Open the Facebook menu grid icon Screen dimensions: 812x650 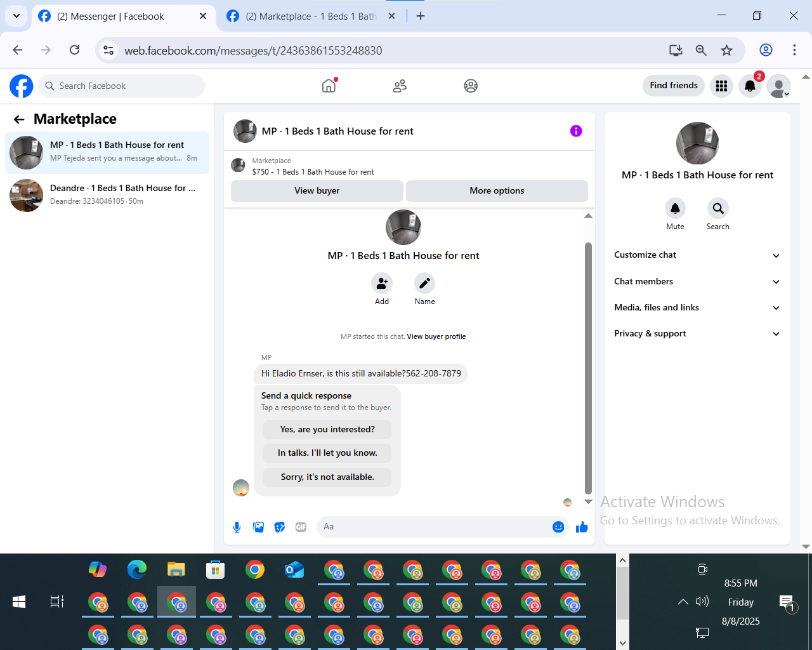(721, 86)
